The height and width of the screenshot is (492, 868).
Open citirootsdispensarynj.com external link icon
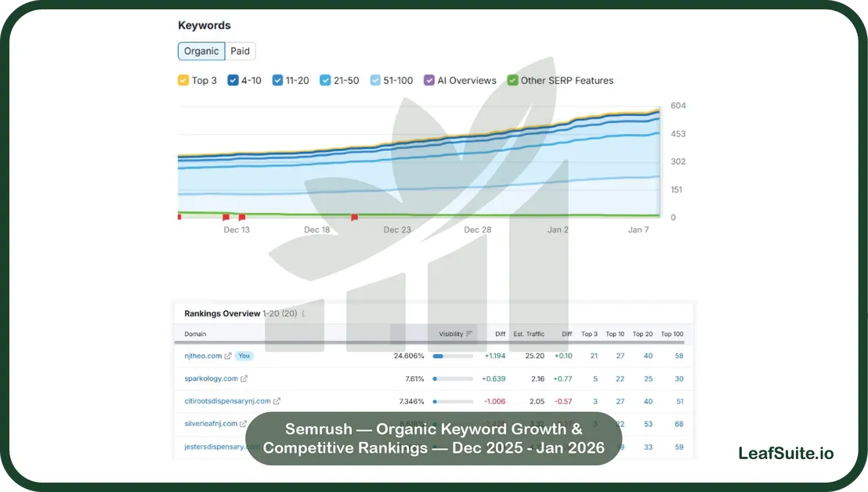click(277, 401)
